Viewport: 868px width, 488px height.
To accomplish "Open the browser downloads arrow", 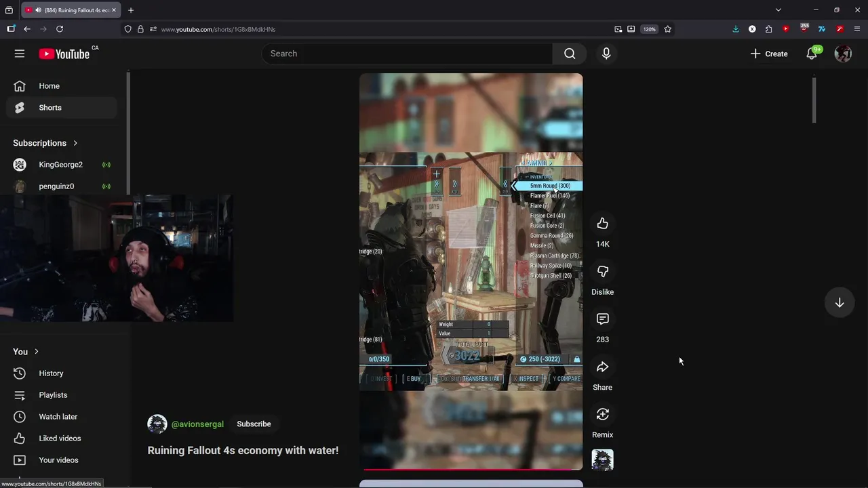I will [736, 29].
